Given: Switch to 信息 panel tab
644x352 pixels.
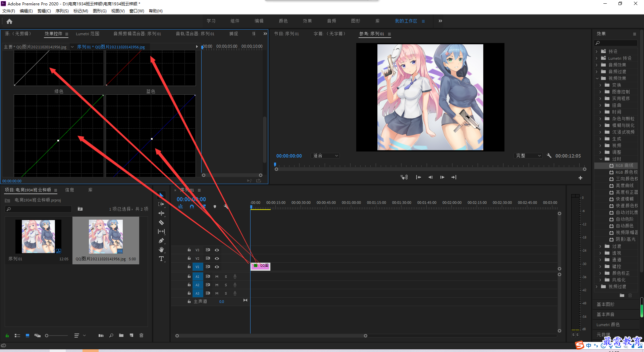Looking at the screenshot, I should (69, 190).
